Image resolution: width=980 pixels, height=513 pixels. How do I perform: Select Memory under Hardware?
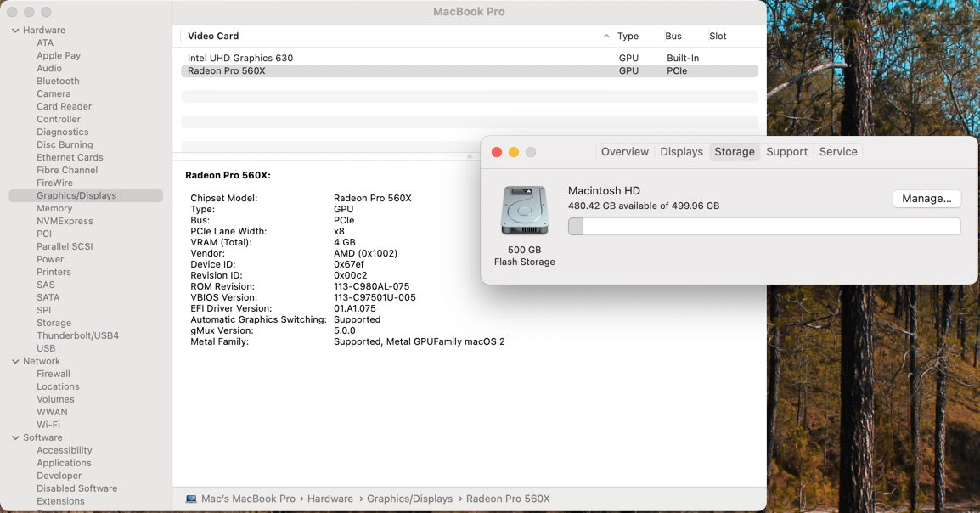(54, 208)
